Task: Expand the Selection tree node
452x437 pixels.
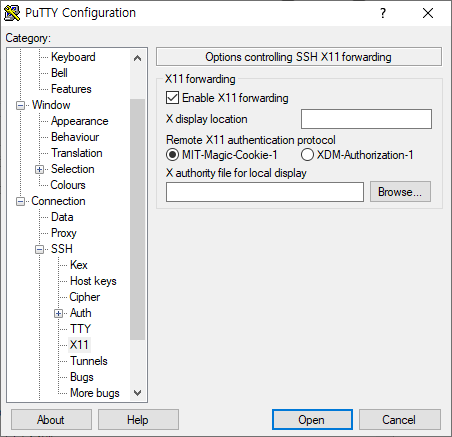Action: click(x=39, y=169)
